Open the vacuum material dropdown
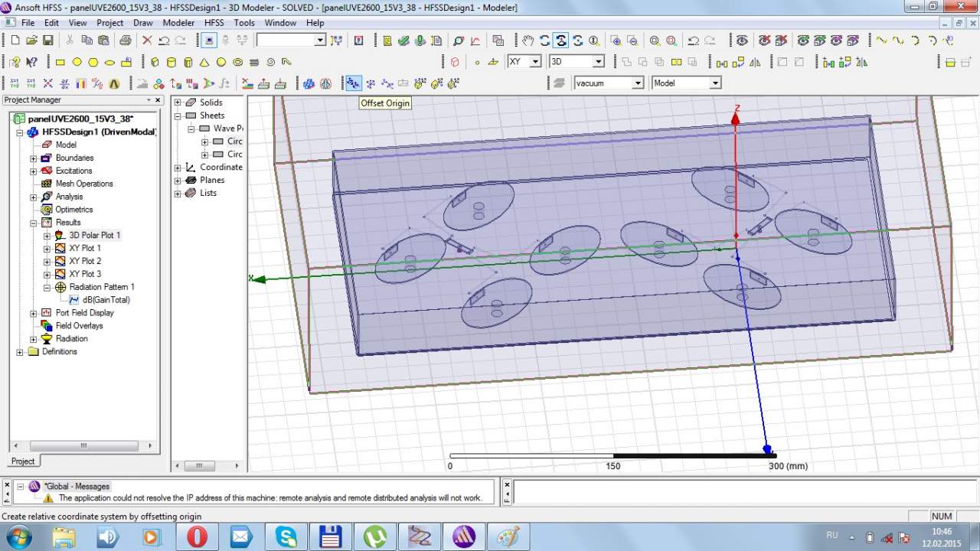 (x=637, y=83)
